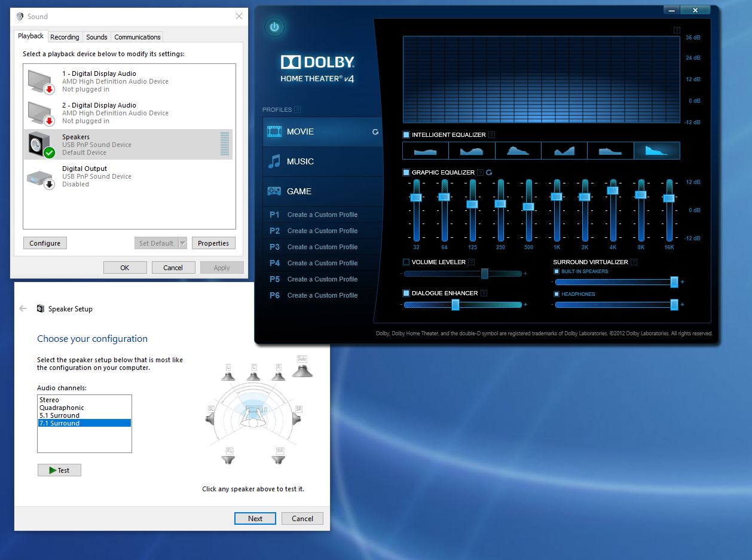The height and width of the screenshot is (560, 752).
Task: Select the Movie profile film icon
Action: pos(274,131)
